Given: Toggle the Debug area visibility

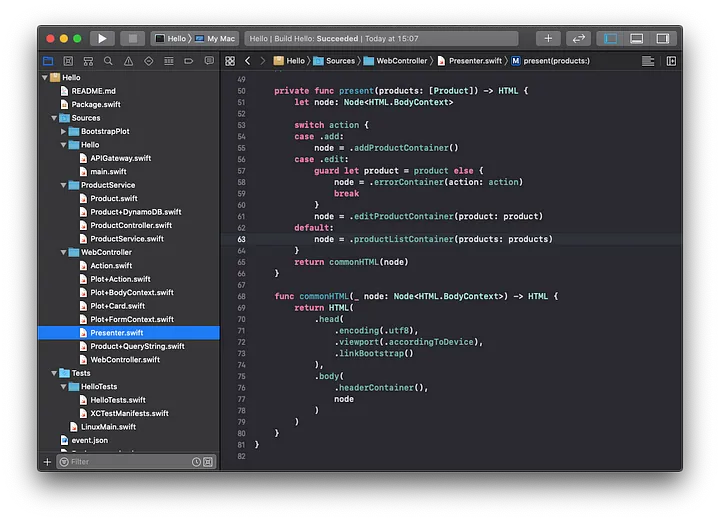Looking at the screenshot, I should [636, 39].
